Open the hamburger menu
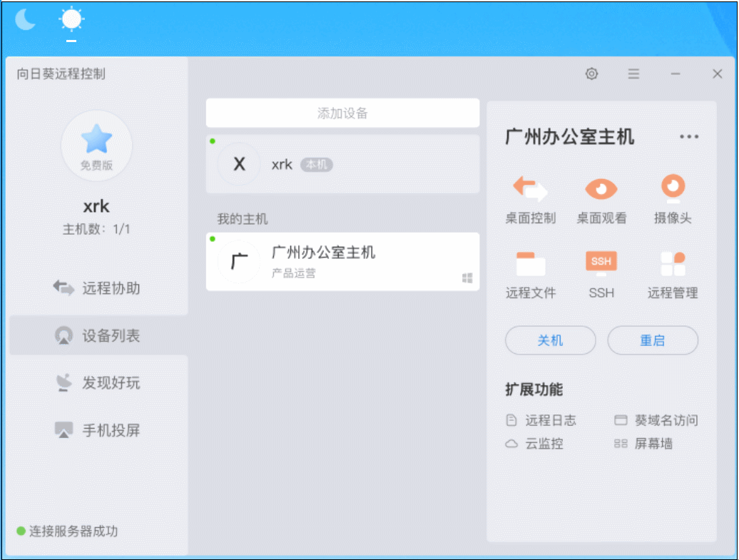 pos(633,73)
